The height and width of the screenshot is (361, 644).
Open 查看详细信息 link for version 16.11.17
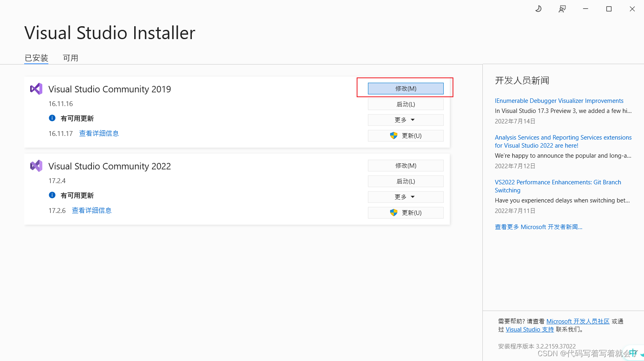pos(99,134)
